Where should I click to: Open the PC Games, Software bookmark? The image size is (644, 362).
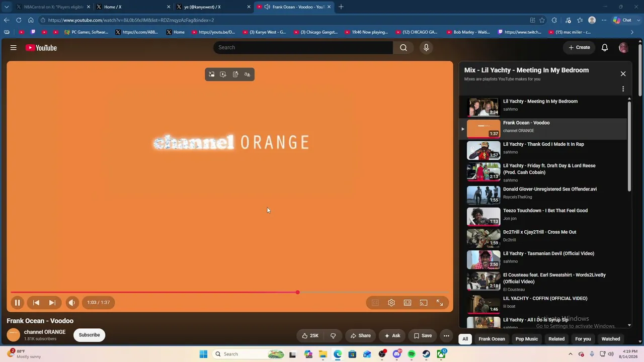coord(86,32)
